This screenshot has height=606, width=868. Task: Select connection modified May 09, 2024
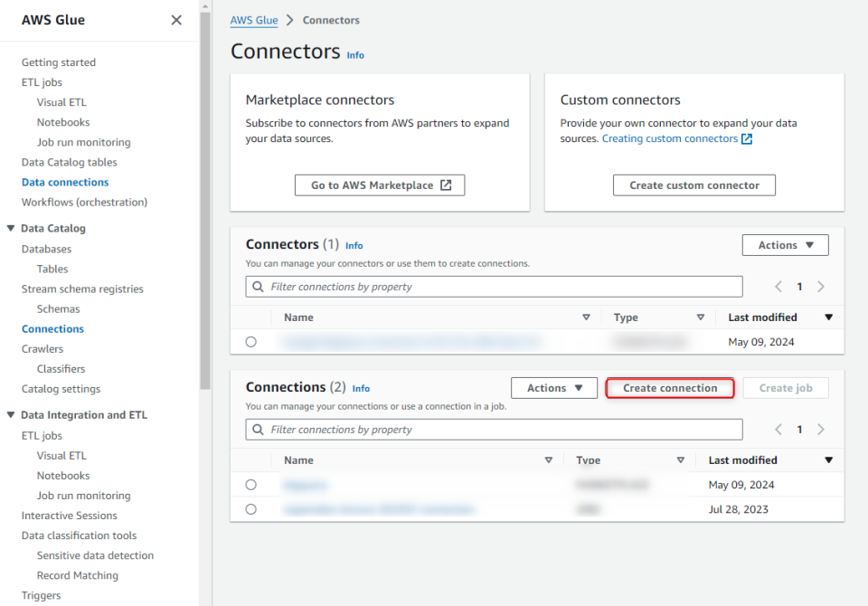tap(250, 485)
